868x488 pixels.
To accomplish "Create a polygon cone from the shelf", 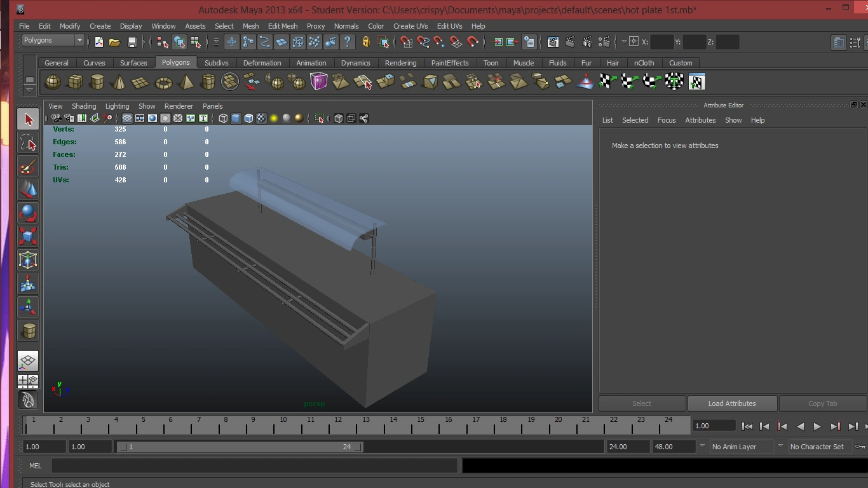I will click(x=118, y=82).
